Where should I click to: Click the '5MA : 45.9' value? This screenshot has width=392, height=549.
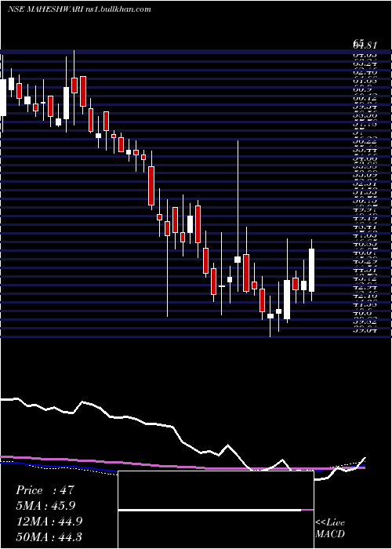[x=45, y=506]
